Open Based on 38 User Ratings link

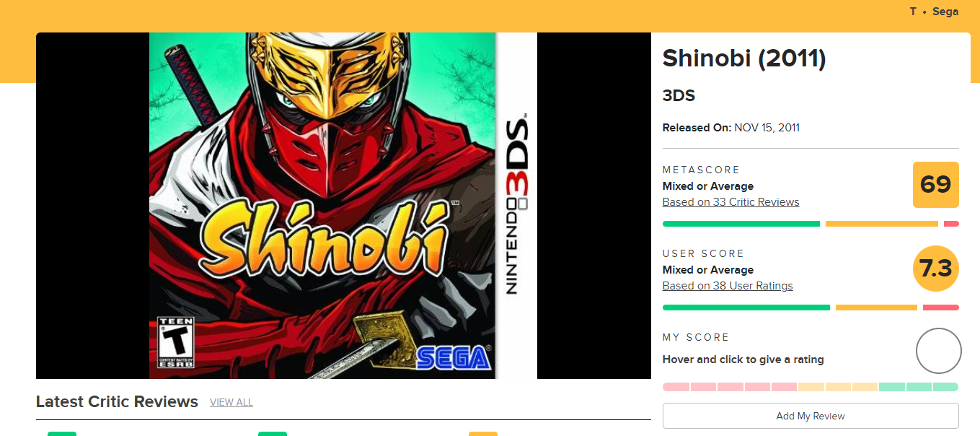tap(728, 286)
